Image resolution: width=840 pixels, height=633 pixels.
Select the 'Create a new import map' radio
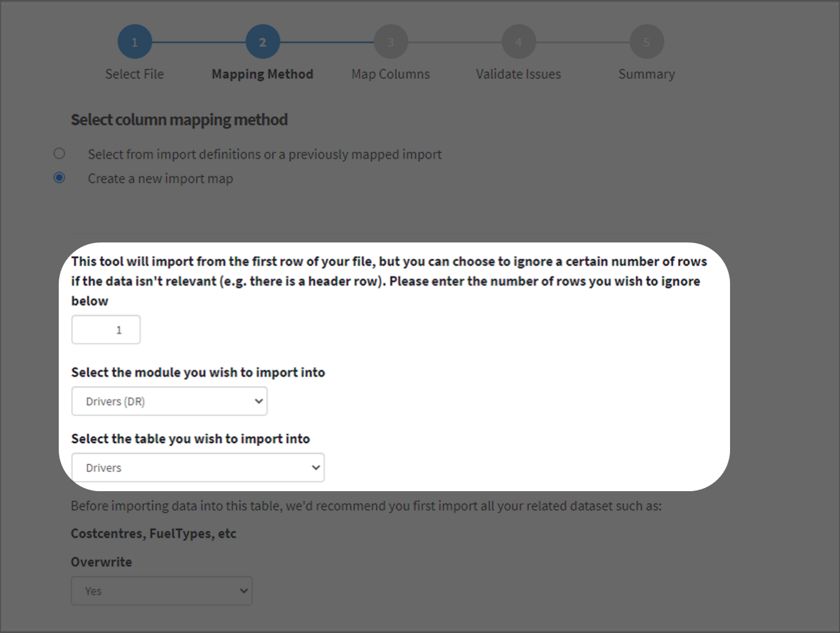[x=59, y=178]
